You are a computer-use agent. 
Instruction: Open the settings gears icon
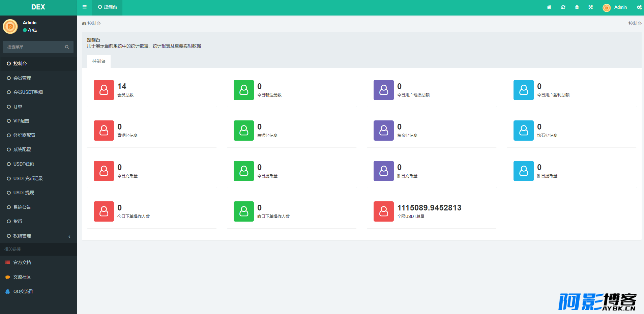[639, 7]
